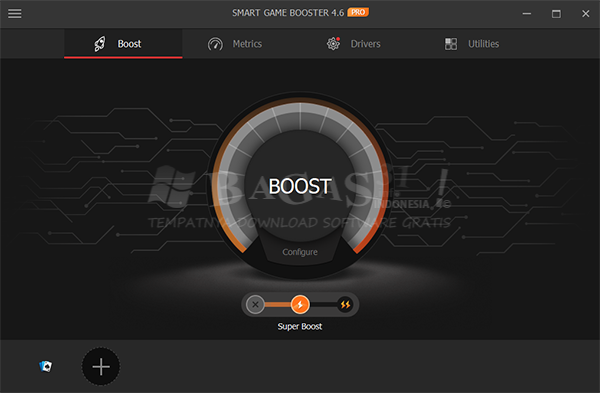Maximize the Smart Game Booster window
The image size is (600, 393).
[556, 14]
